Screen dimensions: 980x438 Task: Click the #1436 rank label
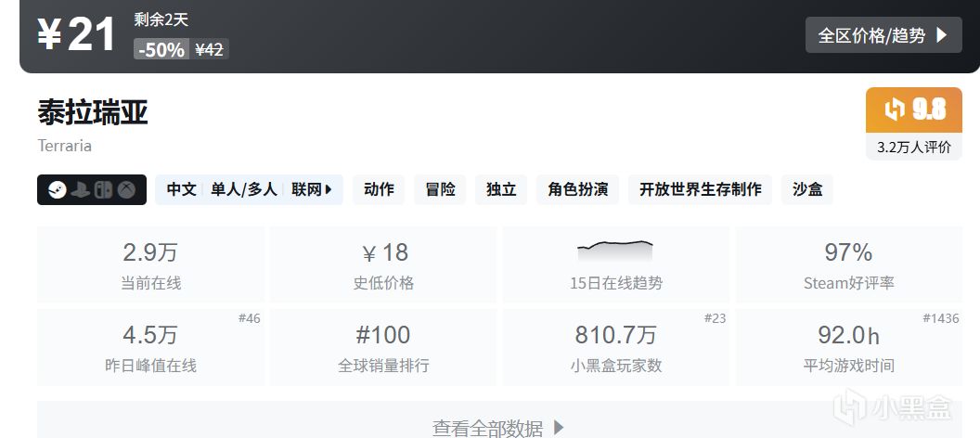(x=941, y=318)
